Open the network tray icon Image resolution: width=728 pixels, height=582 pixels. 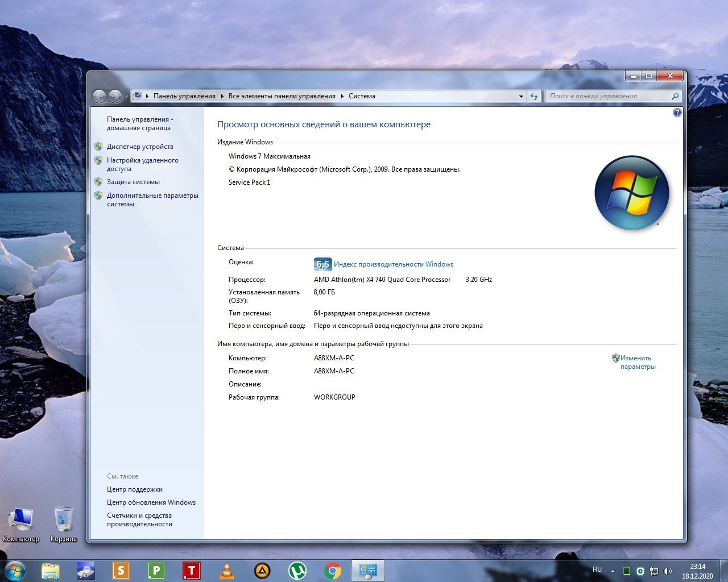point(654,571)
